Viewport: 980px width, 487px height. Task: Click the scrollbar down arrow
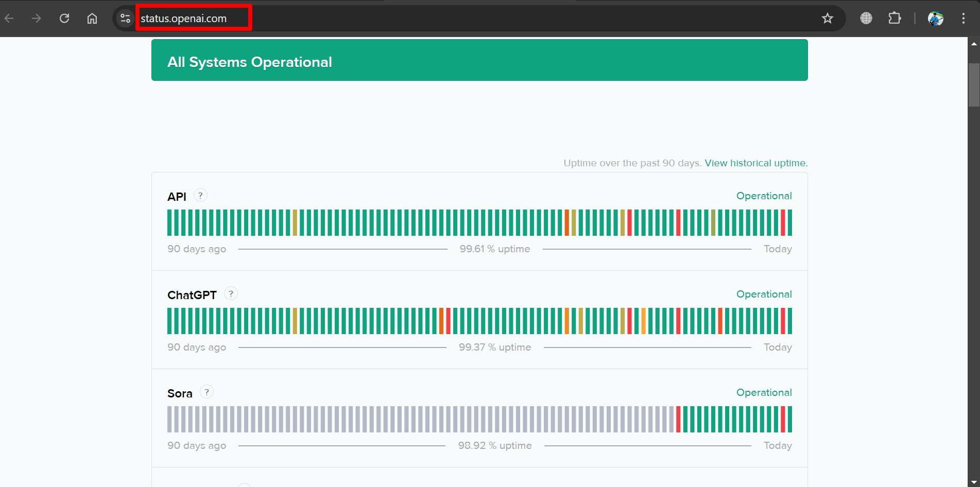[x=973, y=482]
